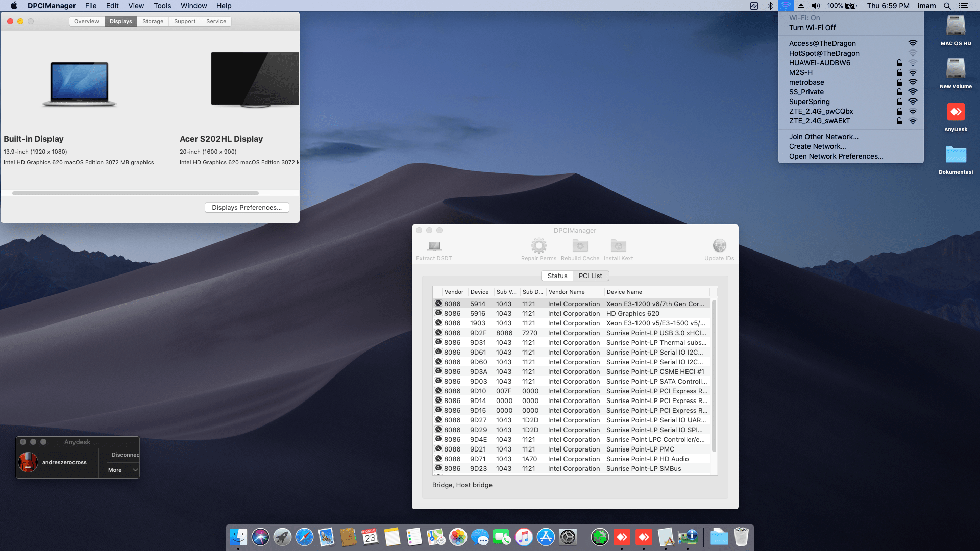The height and width of the screenshot is (551, 980).
Task: Switch to the Storage tab
Action: click(153, 21)
